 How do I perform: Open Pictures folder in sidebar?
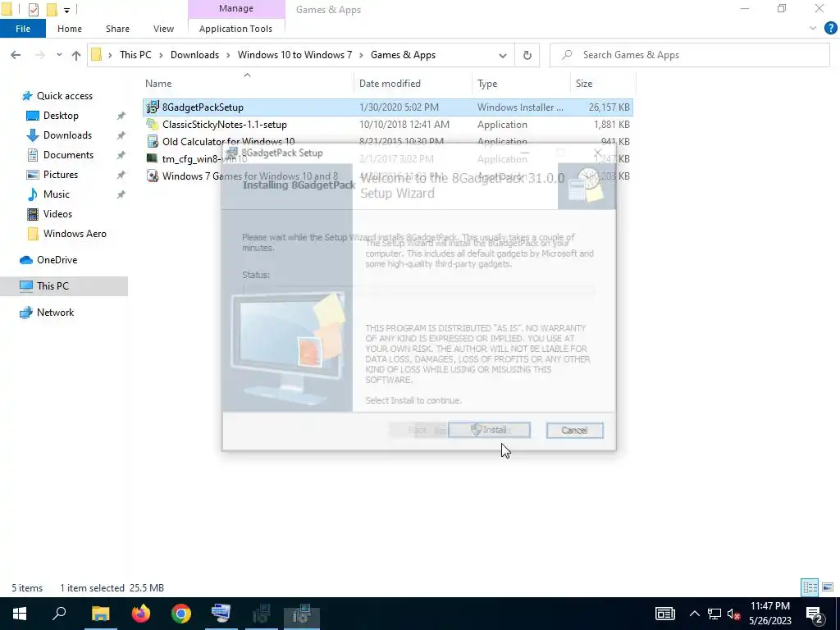[61, 175]
